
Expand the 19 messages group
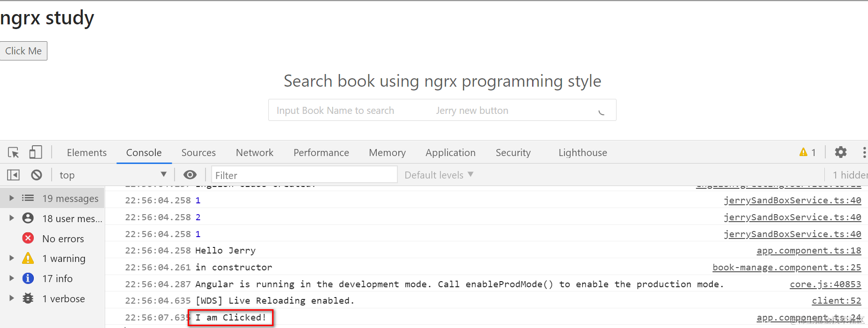pyautogui.click(x=12, y=198)
